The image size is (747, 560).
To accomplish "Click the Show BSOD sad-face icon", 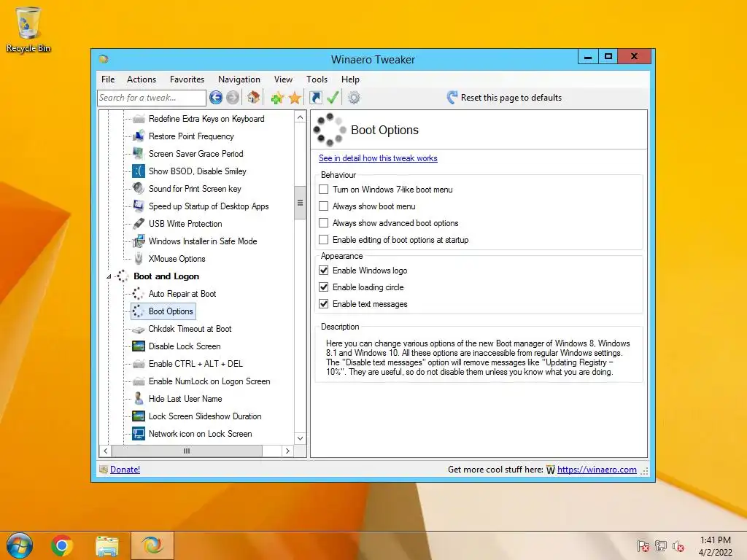I will 139,171.
